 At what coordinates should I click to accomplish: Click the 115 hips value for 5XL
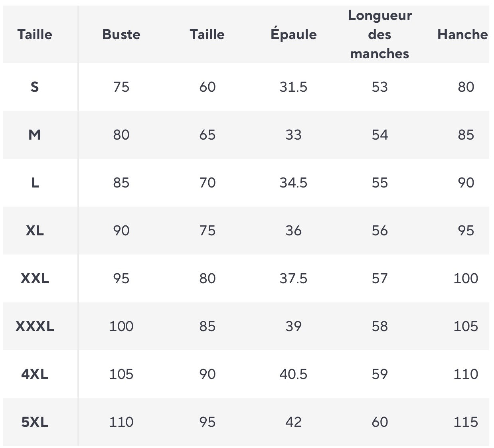(x=466, y=422)
